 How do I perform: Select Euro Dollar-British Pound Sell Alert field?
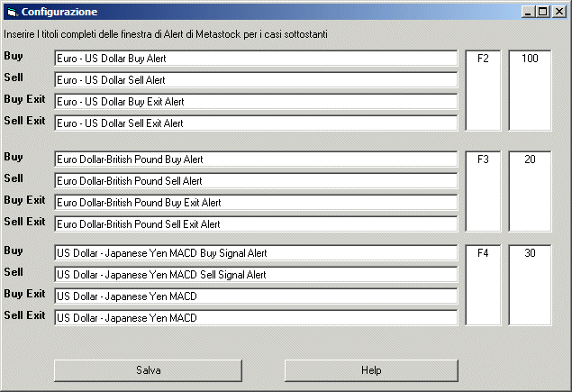(x=256, y=181)
